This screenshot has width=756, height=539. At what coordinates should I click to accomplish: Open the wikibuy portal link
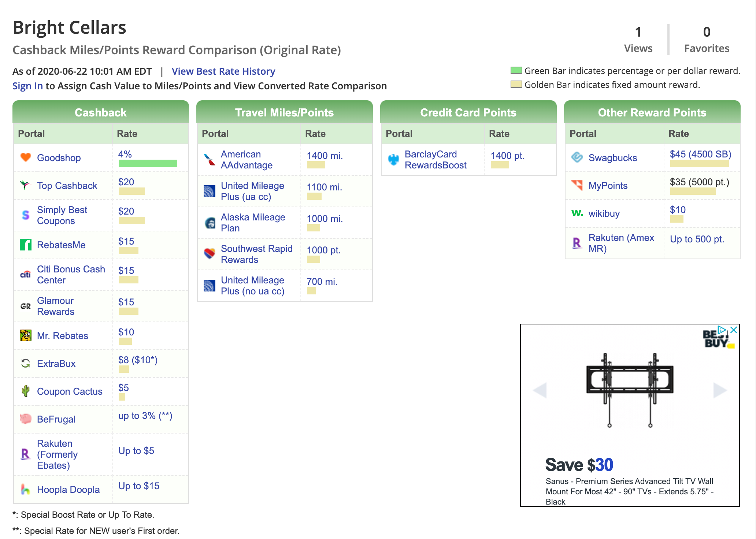604,213
